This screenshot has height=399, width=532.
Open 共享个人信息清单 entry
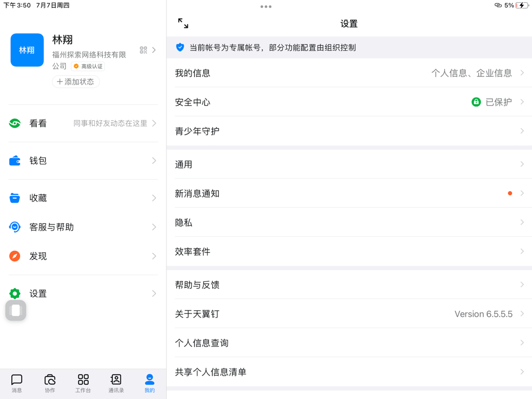pyautogui.click(x=349, y=372)
